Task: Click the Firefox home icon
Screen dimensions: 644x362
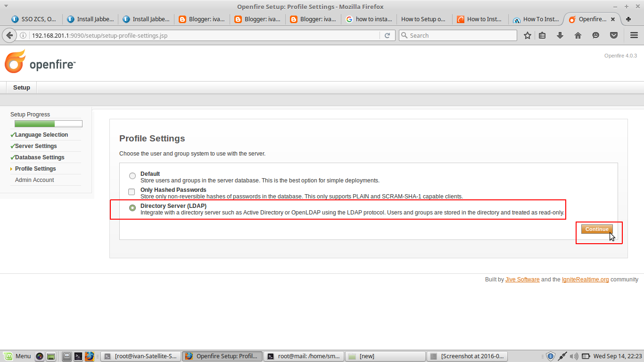Action: coord(578,35)
